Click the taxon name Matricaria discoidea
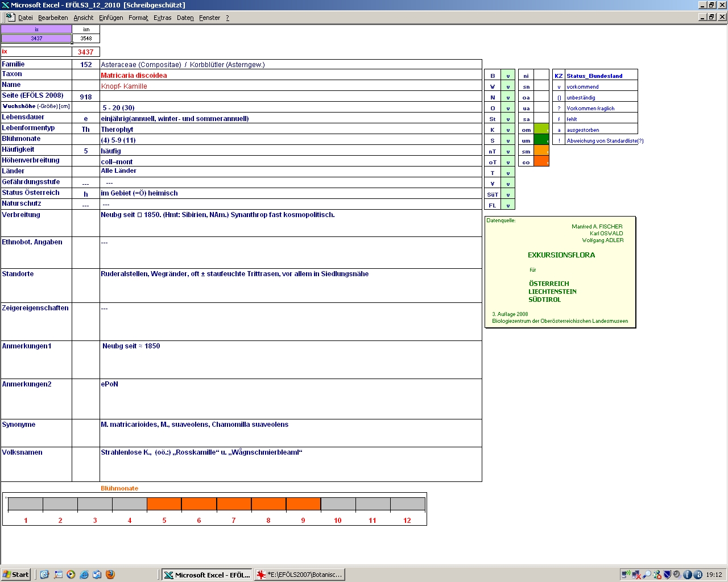The image size is (728, 582). click(x=134, y=76)
